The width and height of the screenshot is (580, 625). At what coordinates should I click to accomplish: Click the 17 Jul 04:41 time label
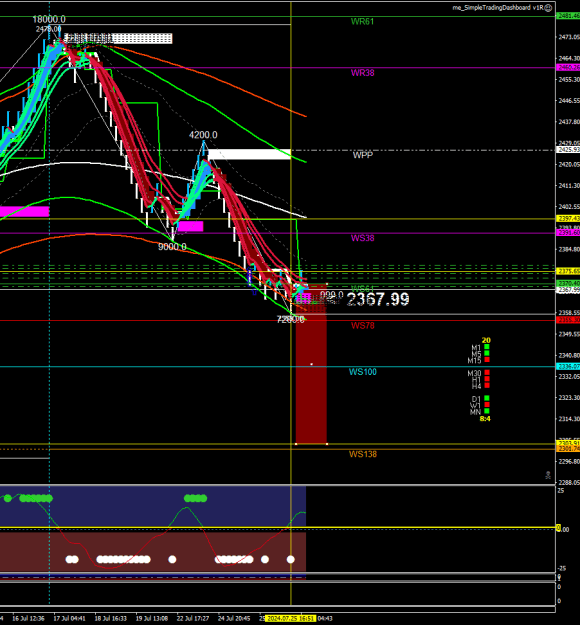(x=69, y=619)
